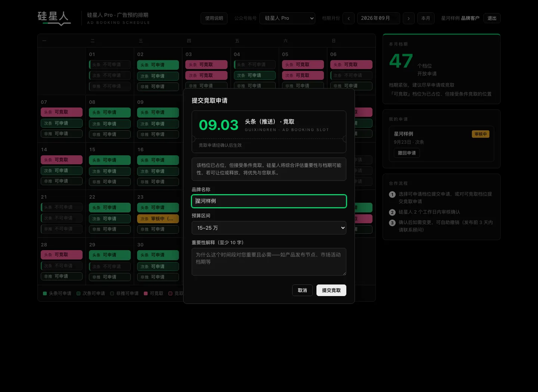This screenshot has height=392, width=538.
Task: Select day 16 非推 可申请 slot
Action: point(158,182)
